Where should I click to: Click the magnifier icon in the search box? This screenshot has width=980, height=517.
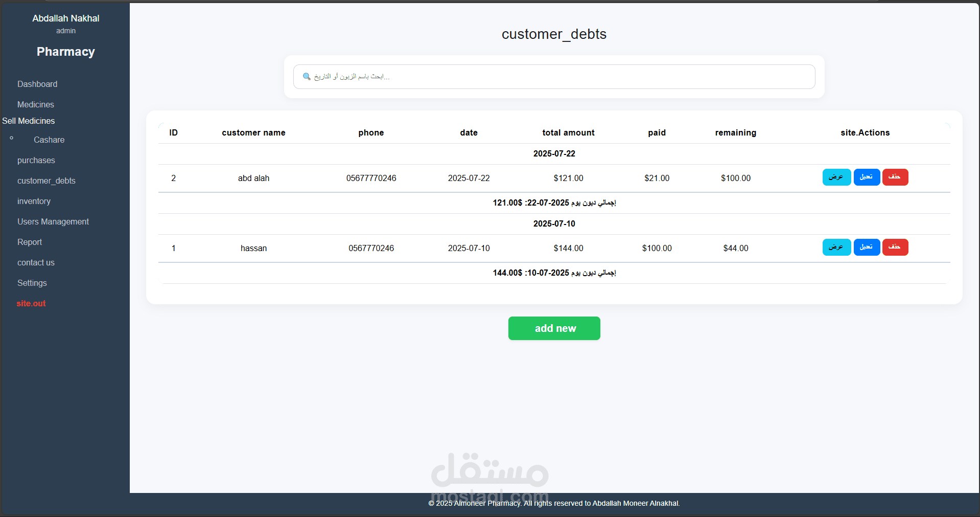coord(307,77)
